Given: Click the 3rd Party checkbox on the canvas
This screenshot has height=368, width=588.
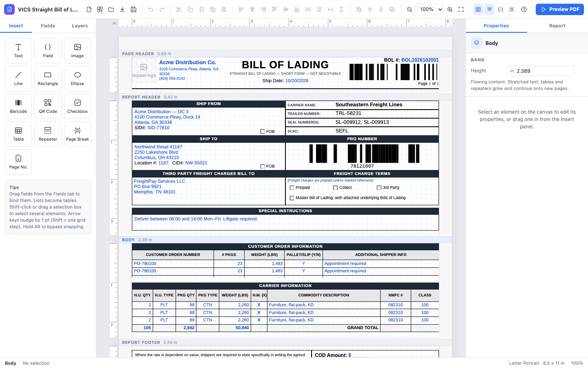Looking at the screenshot, I should 379,188.
